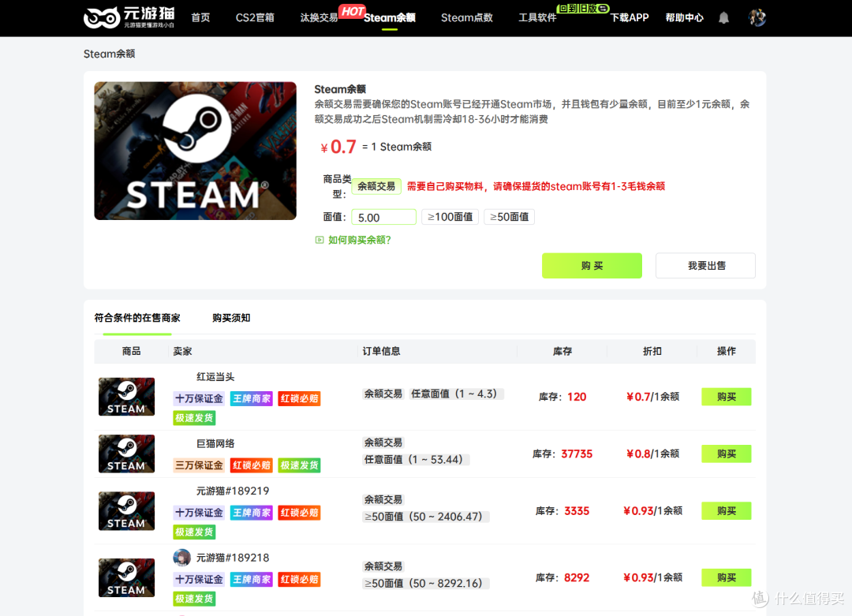The image size is (852, 616).
Task: Open the user avatar menu
Action: (x=757, y=17)
